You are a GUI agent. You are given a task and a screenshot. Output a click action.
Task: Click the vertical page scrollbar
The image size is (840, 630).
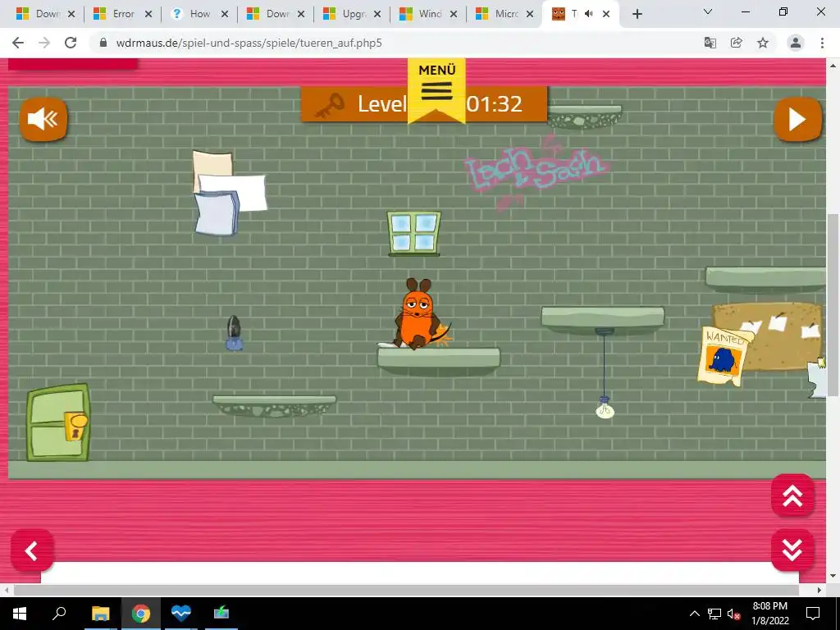click(x=832, y=305)
